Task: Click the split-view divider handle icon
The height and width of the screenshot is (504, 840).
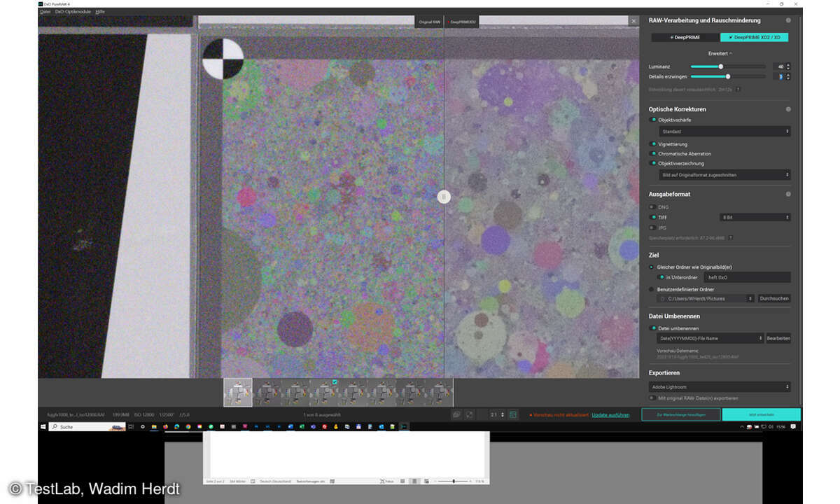Action: point(444,197)
